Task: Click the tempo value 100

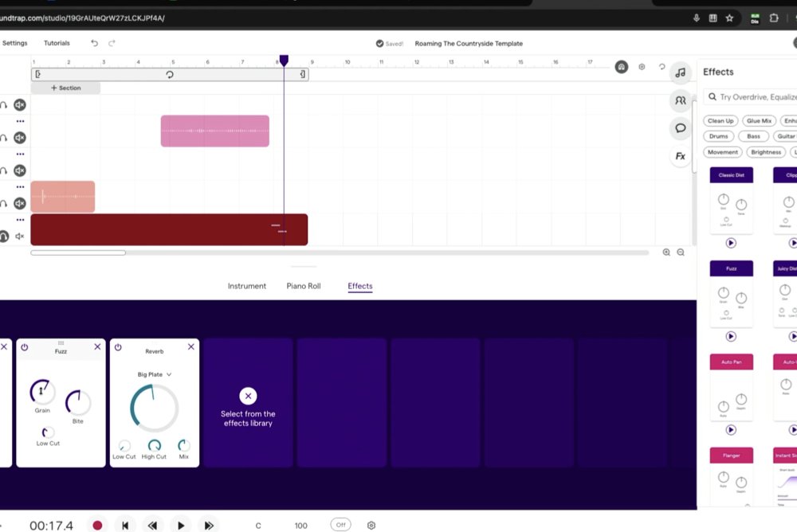Action: pyautogui.click(x=301, y=526)
